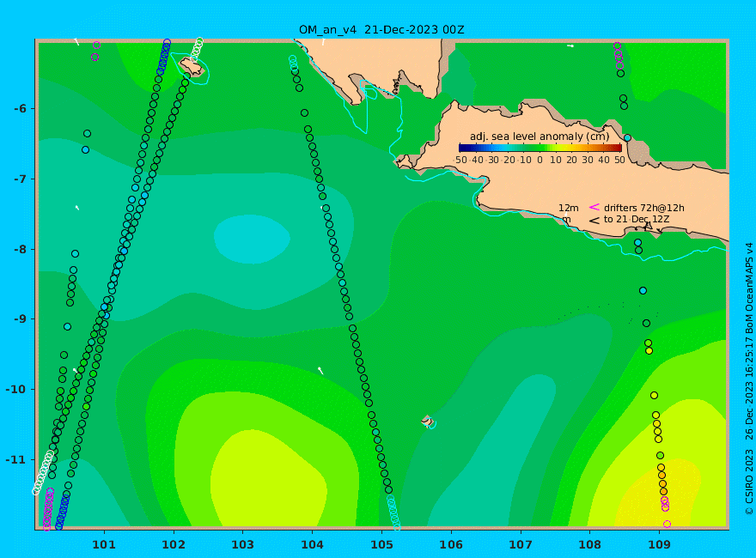This screenshot has height=558, width=756.
Task: Click the 109 longitude axis label
Action: [x=660, y=545]
